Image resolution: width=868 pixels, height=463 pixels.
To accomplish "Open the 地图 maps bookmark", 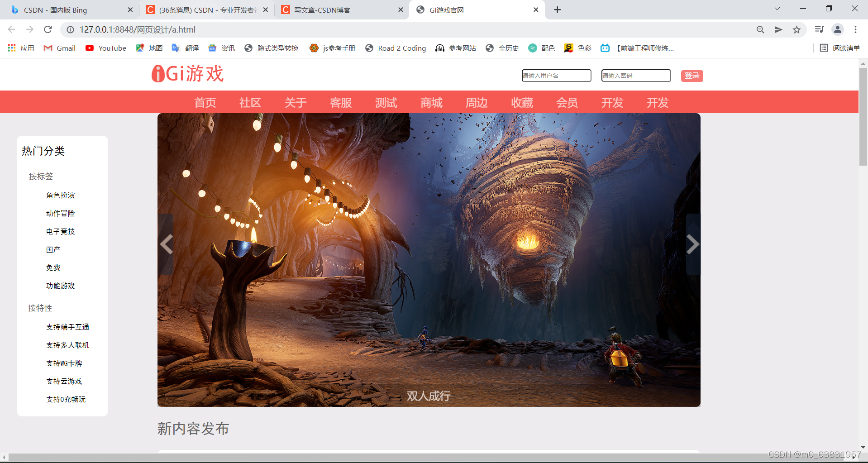I will point(149,48).
